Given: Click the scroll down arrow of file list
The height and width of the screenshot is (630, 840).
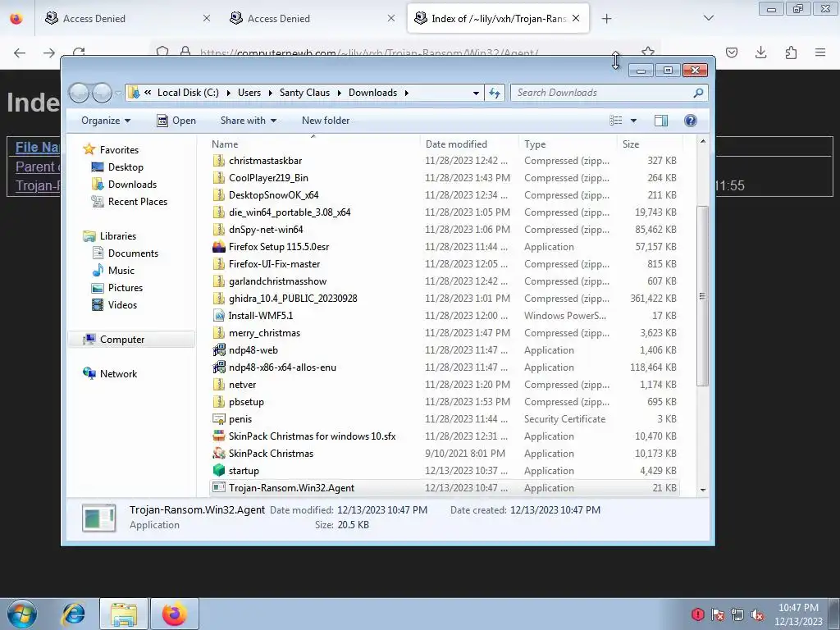Looking at the screenshot, I should pos(703,490).
